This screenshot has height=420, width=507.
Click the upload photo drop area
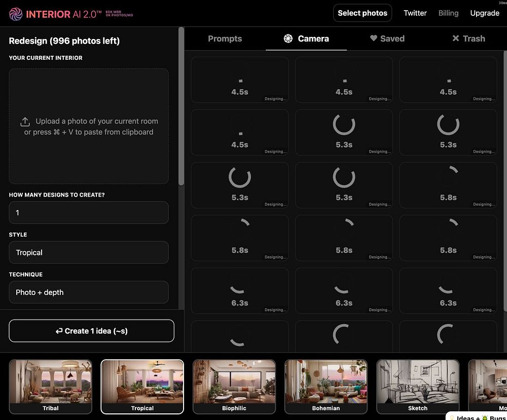(89, 126)
